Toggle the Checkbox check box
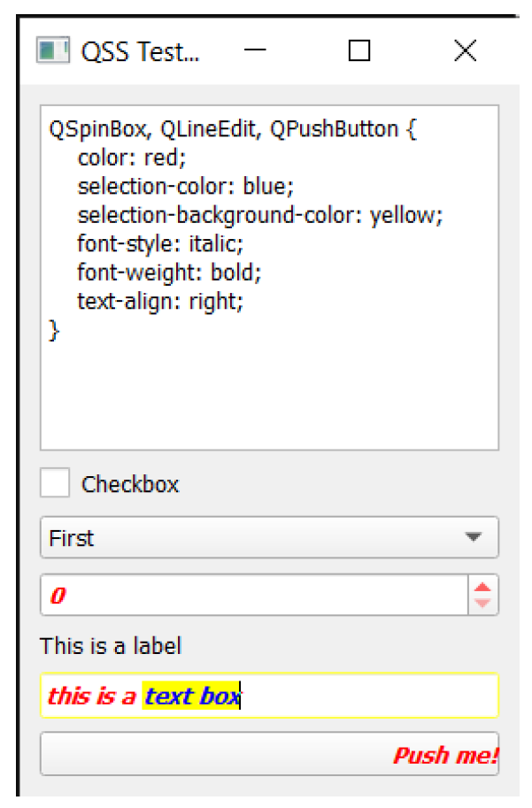The image size is (532, 808). click(55, 482)
